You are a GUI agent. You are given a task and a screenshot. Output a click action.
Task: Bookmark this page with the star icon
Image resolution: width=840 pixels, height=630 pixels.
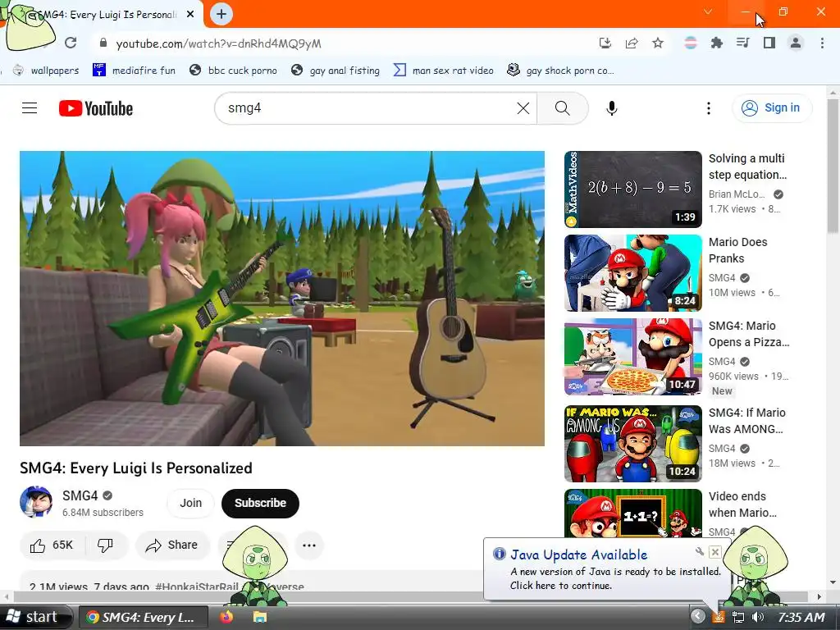click(658, 43)
